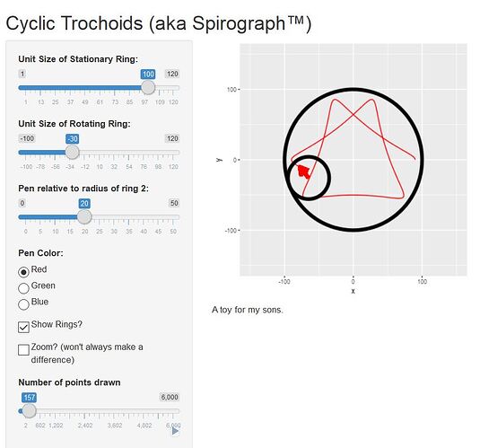Uncheck the Show Rings checkbox
Viewport: 480px width, 448px height.
pos(23,327)
